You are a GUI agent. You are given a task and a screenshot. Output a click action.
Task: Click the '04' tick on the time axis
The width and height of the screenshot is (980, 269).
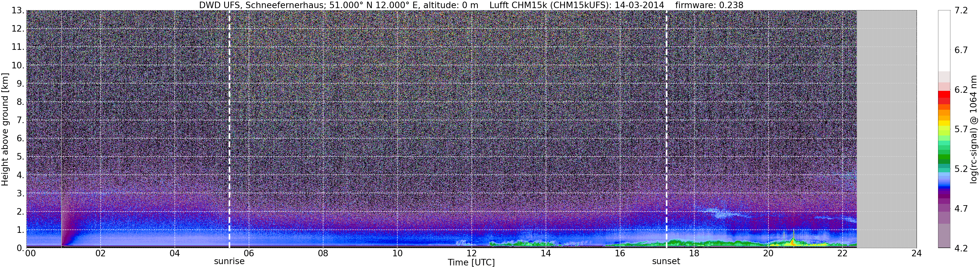point(175,253)
